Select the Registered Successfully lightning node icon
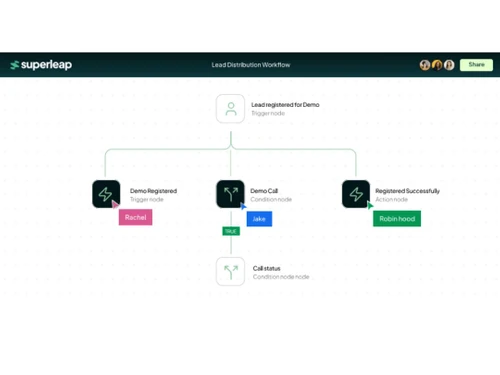Screen dimensions: 500x375 tap(356, 194)
